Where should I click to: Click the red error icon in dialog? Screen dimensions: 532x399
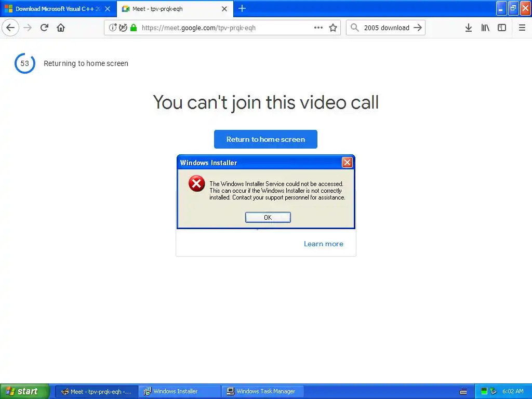click(x=197, y=183)
